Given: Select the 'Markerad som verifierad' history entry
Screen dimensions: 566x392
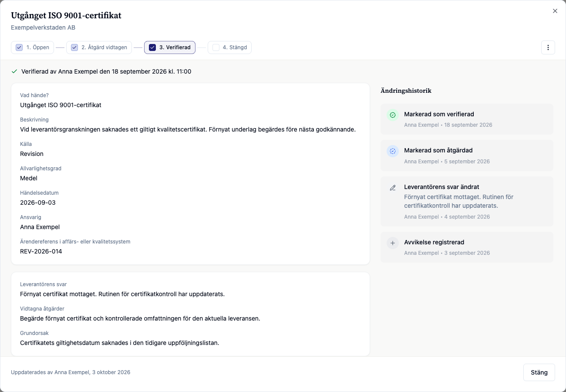Looking at the screenshot, I should (467, 119).
